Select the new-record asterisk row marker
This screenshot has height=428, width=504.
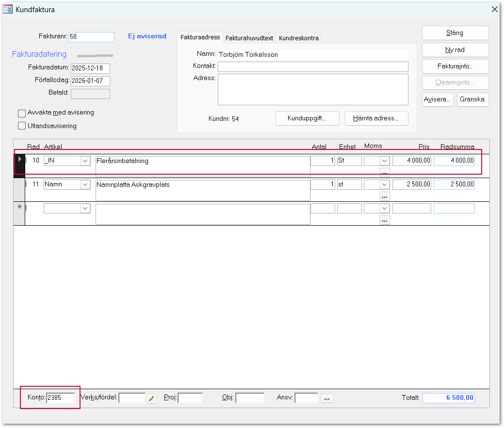[x=19, y=207]
